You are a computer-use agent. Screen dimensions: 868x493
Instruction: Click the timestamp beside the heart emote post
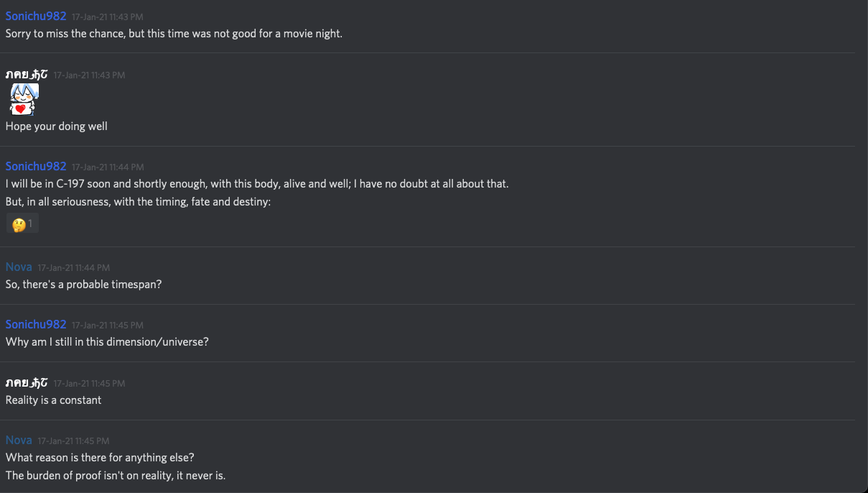tap(89, 75)
